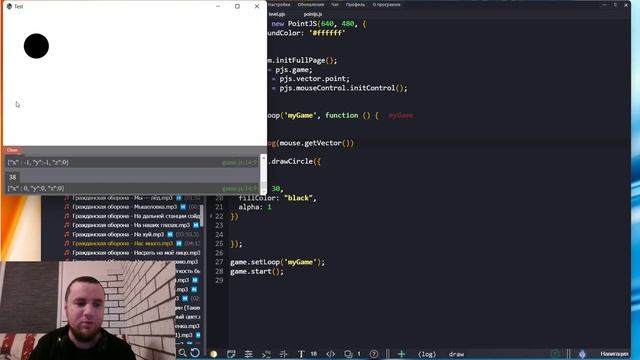Open the Настройки menu
This screenshot has width=640, height=360.
pos(279,4)
